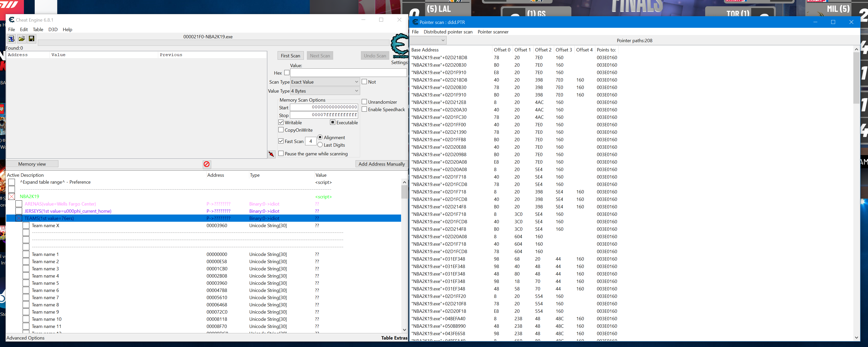Click the Next Scan button
Viewport: 868px width, 347px height.
(320, 56)
